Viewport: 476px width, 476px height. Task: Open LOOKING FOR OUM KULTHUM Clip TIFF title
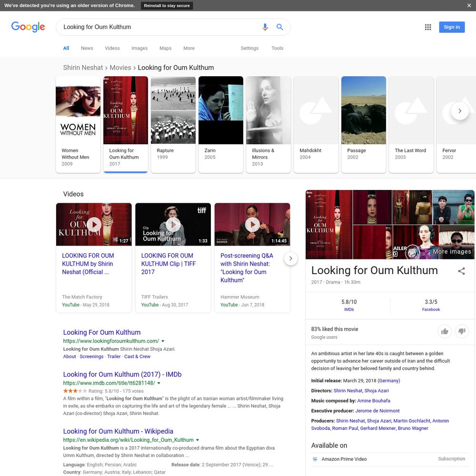tap(169, 264)
